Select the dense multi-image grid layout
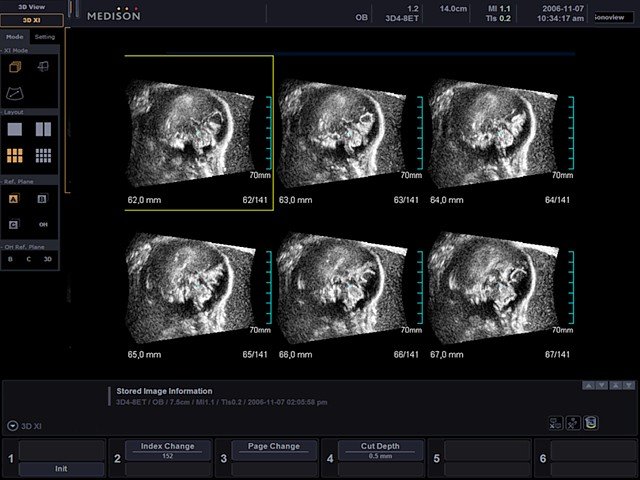The width and height of the screenshot is (640, 480). pyautogui.click(x=43, y=155)
